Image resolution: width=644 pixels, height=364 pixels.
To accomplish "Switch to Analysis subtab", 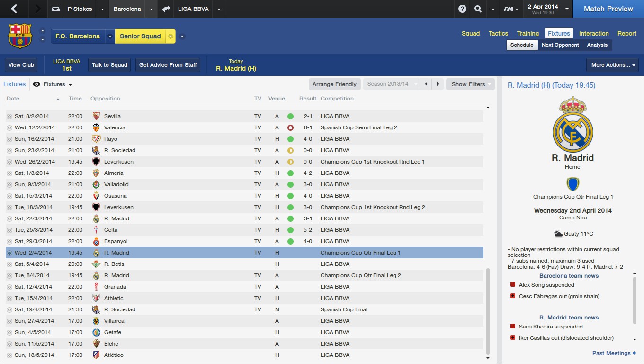I will (597, 45).
